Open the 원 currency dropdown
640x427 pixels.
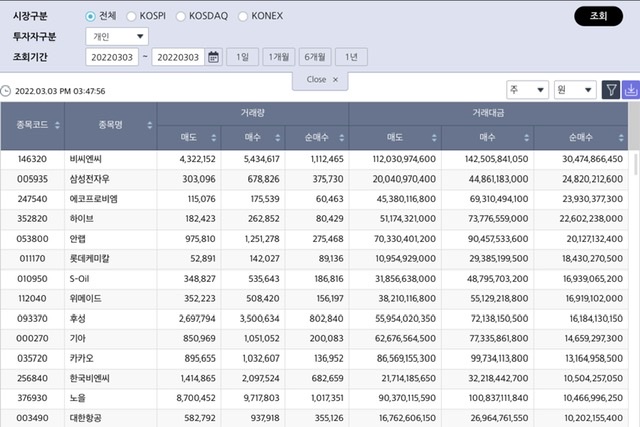[x=575, y=90]
